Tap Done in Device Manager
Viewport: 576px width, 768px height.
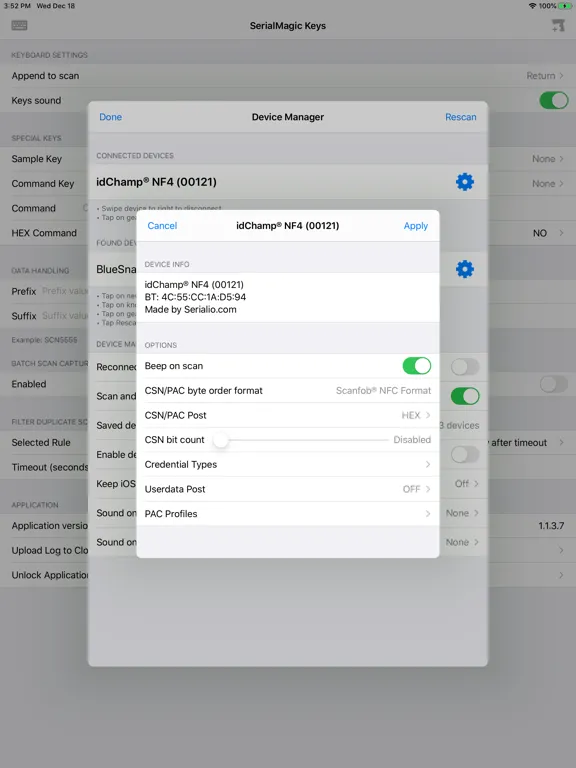pos(110,117)
